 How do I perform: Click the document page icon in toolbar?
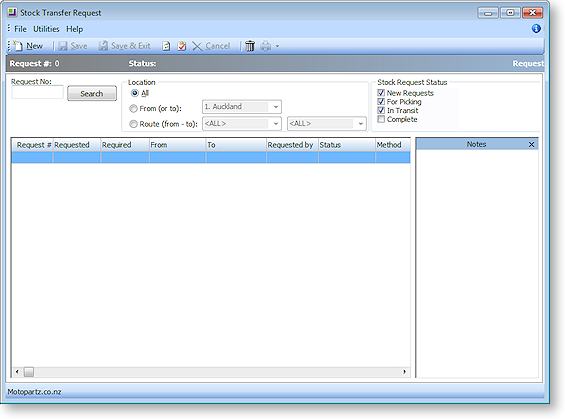tap(166, 46)
